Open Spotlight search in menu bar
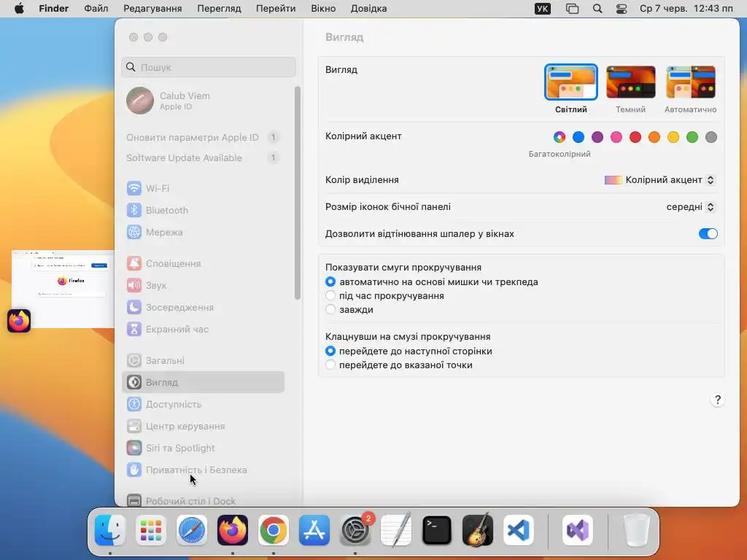 click(597, 9)
